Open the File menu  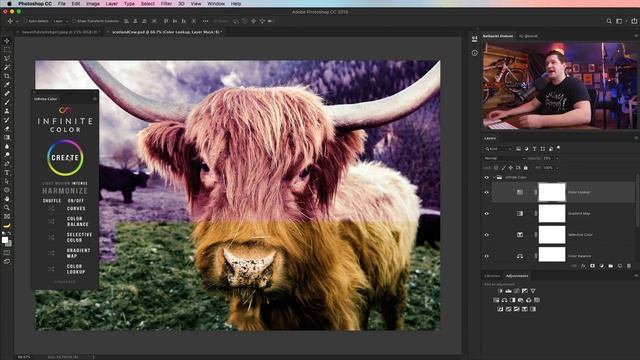pyautogui.click(x=62, y=4)
